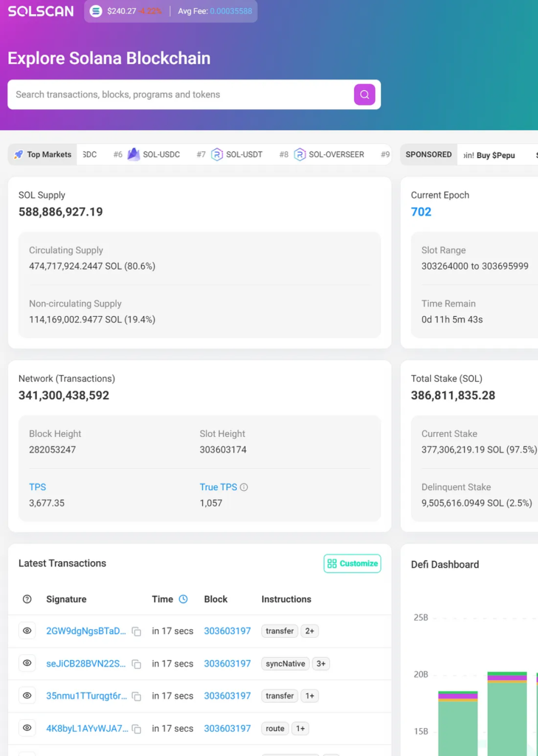Open Current Epoch 702 link
Viewport: 538px width, 756px height.
point(421,212)
